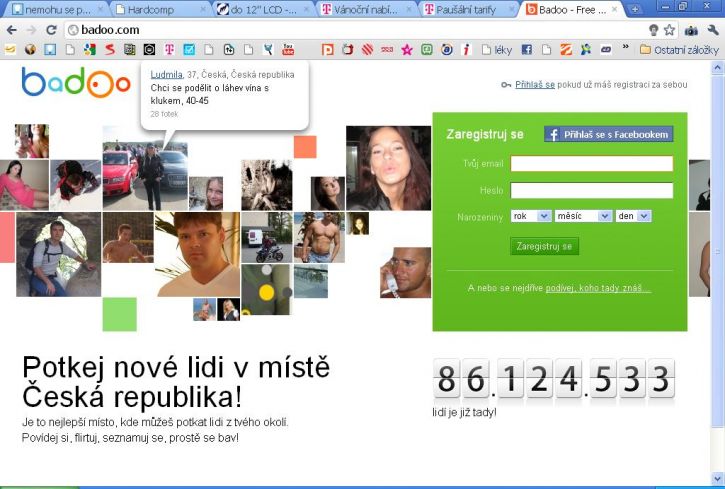The height and width of the screenshot is (489, 725).
Task: Click the page's scroll-up arrow
Action: (x=717, y=68)
